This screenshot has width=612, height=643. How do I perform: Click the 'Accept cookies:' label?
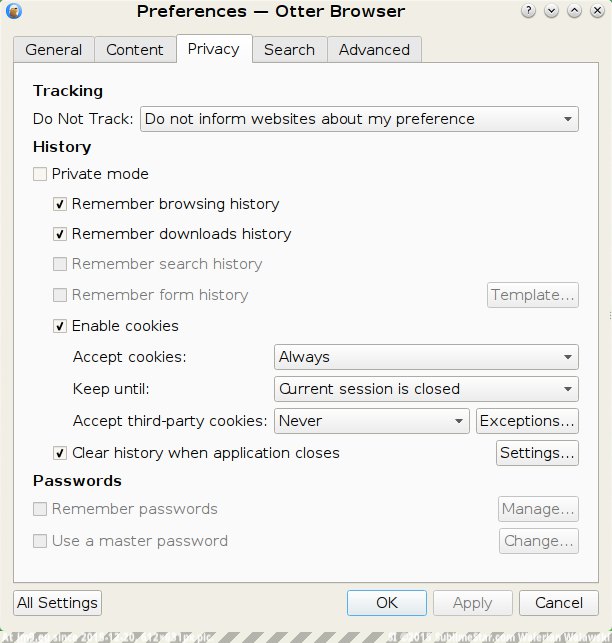coord(130,357)
